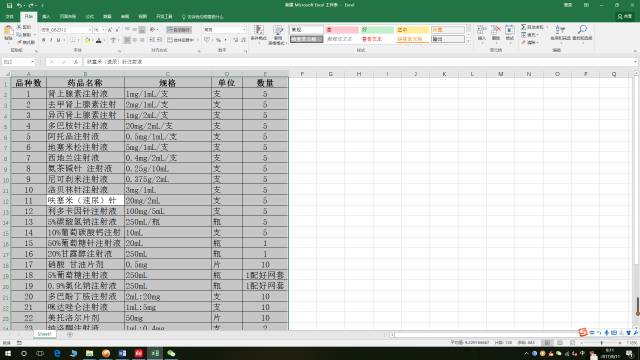Click the Save icon in title bar
Image resolution: width=640 pixels, height=360 pixels.
click(9, 5)
